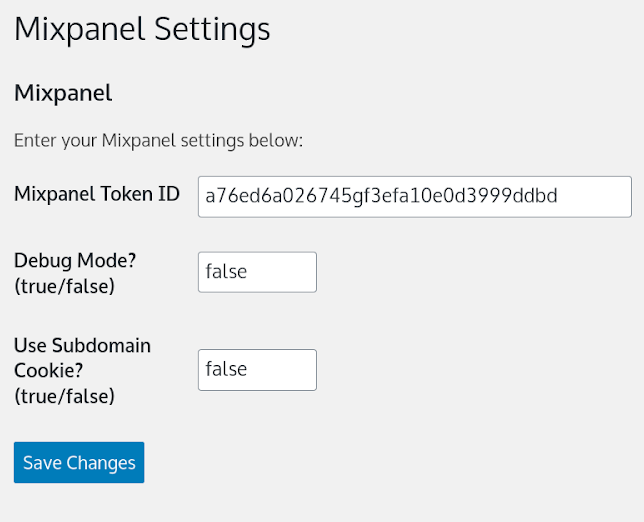Click the "false" value in Subdomain Cookie field
The image size is (644, 522).
[x=226, y=370]
